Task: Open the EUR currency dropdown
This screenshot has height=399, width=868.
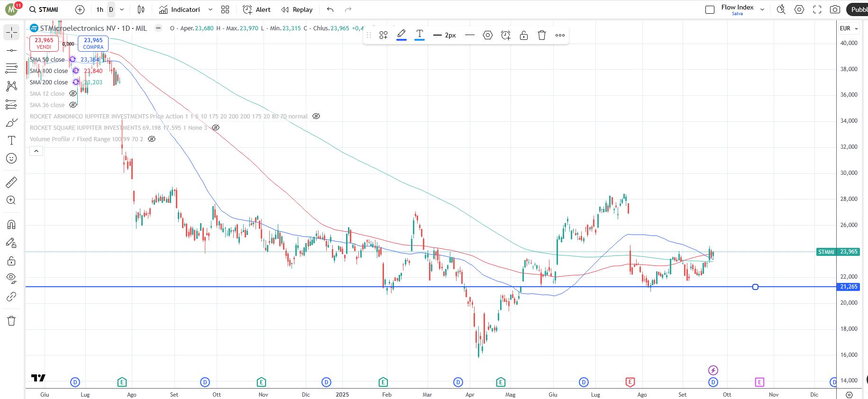Action: [849, 28]
